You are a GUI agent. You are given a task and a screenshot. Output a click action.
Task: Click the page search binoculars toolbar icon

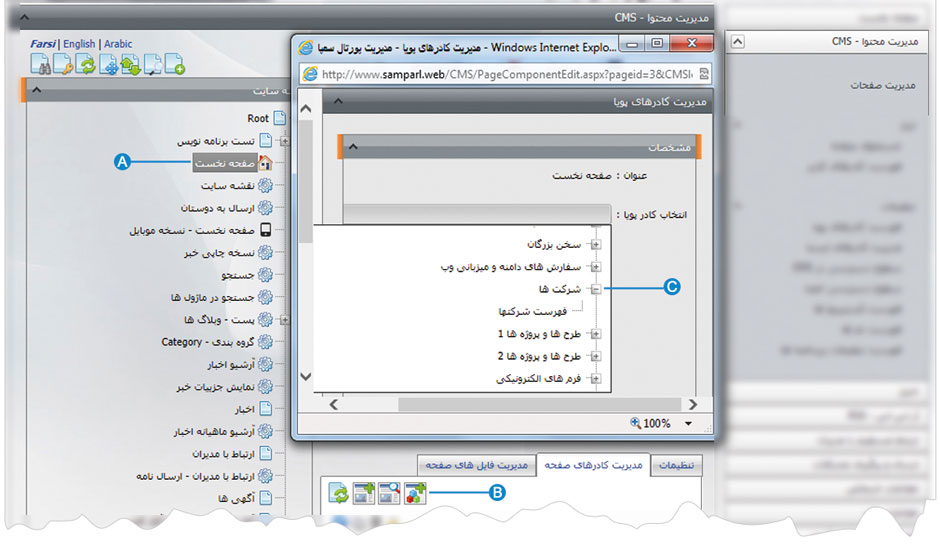point(41,67)
